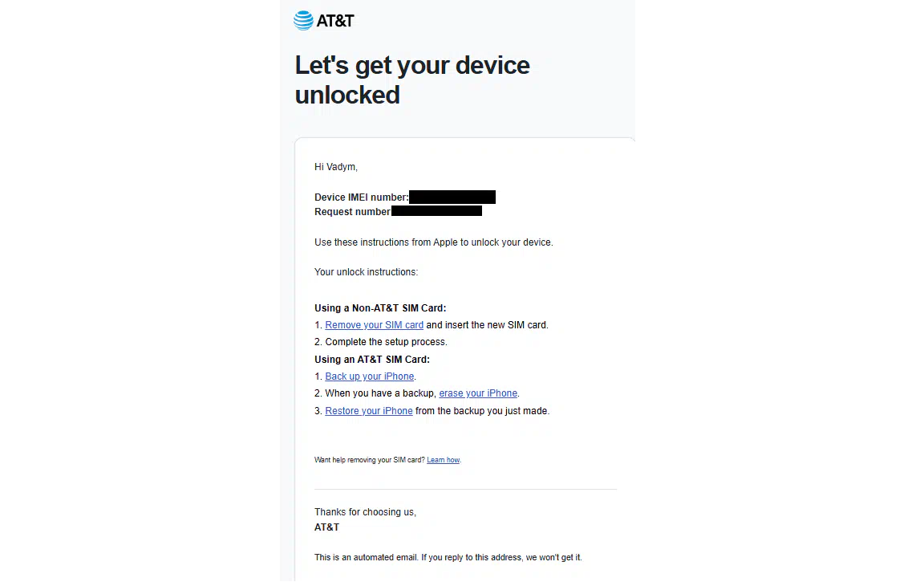Click the Using a Non-AT&T SIM Card heading
The image size is (924, 582).
click(380, 307)
